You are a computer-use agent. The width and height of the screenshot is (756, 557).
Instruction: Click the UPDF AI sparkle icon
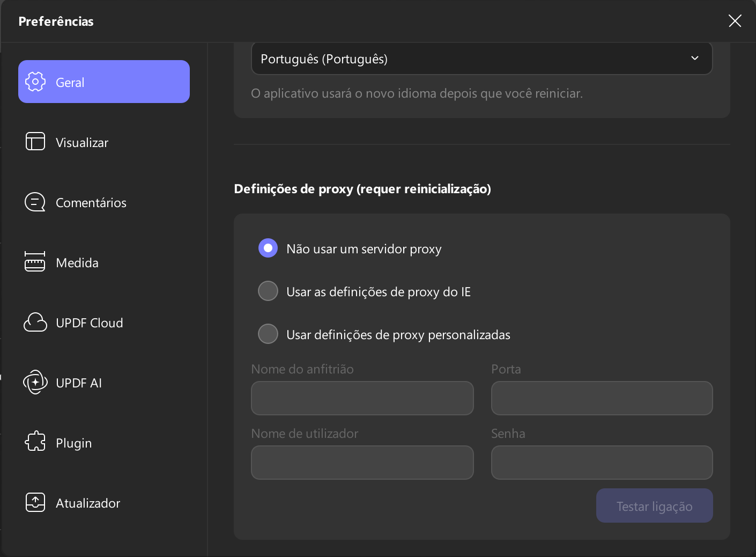click(35, 383)
